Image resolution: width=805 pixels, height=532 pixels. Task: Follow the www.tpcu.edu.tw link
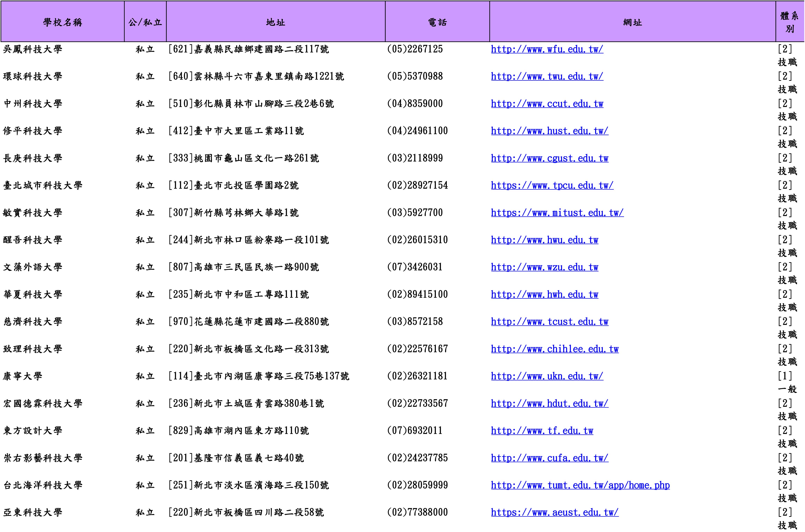552,186
